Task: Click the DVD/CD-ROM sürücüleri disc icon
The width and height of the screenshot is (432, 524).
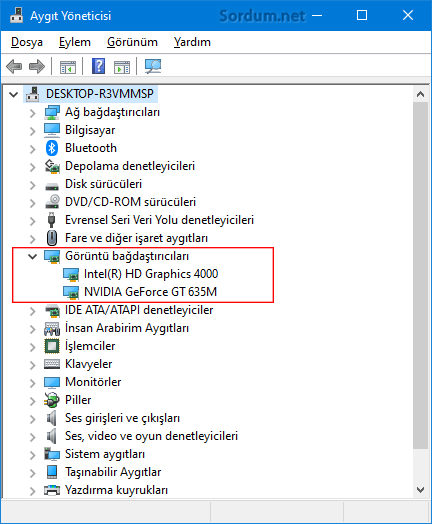Action: [52, 202]
